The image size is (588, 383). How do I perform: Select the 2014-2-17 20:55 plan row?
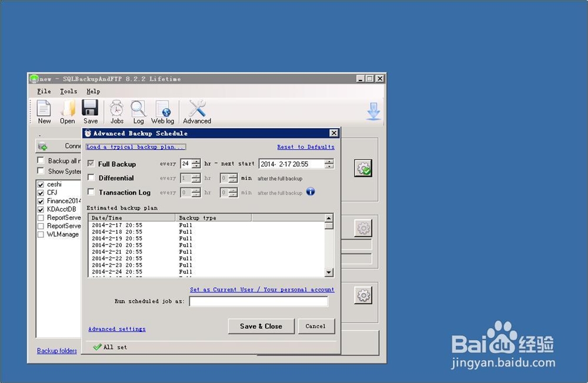point(206,225)
